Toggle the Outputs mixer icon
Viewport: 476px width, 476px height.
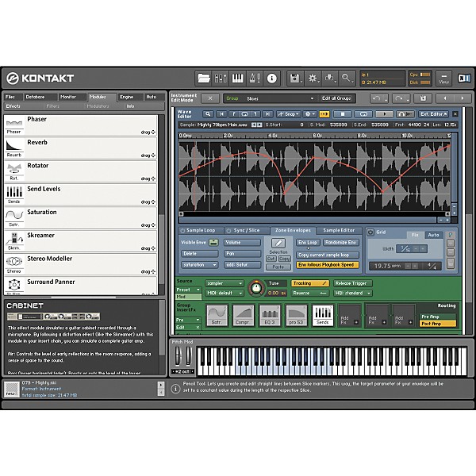click(x=221, y=79)
